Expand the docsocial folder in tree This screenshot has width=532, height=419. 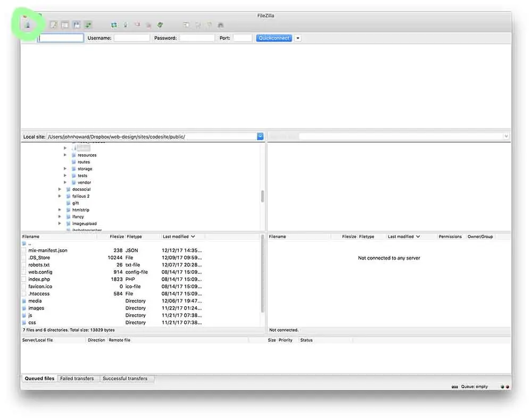point(60,189)
